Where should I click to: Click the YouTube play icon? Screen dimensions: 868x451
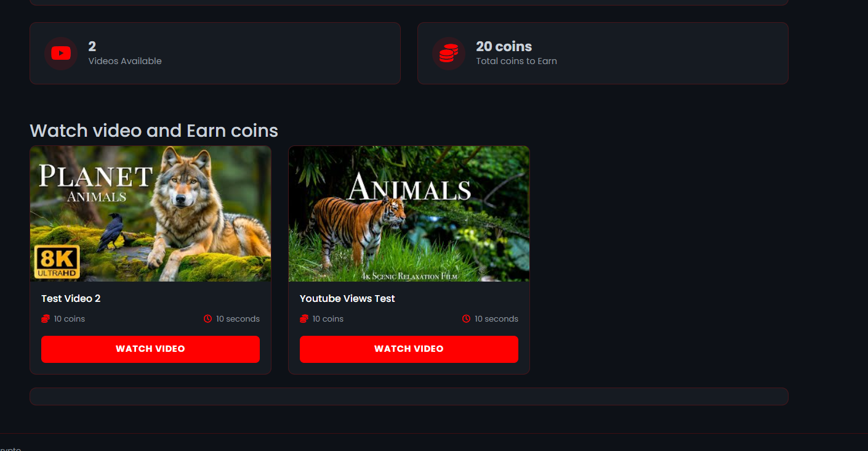(60, 54)
